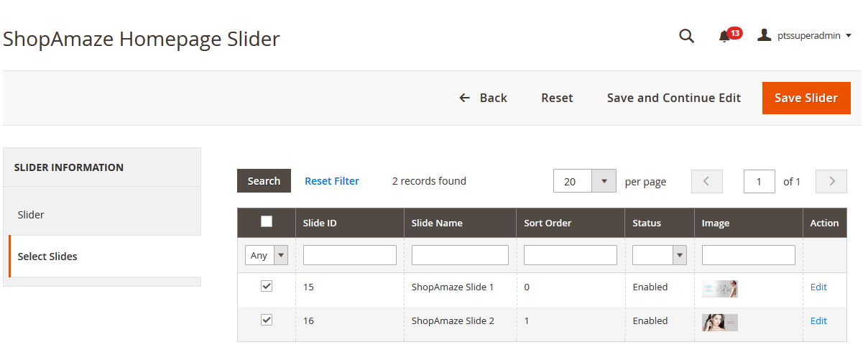Open notifications bell with 13 badge

(x=729, y=35)
